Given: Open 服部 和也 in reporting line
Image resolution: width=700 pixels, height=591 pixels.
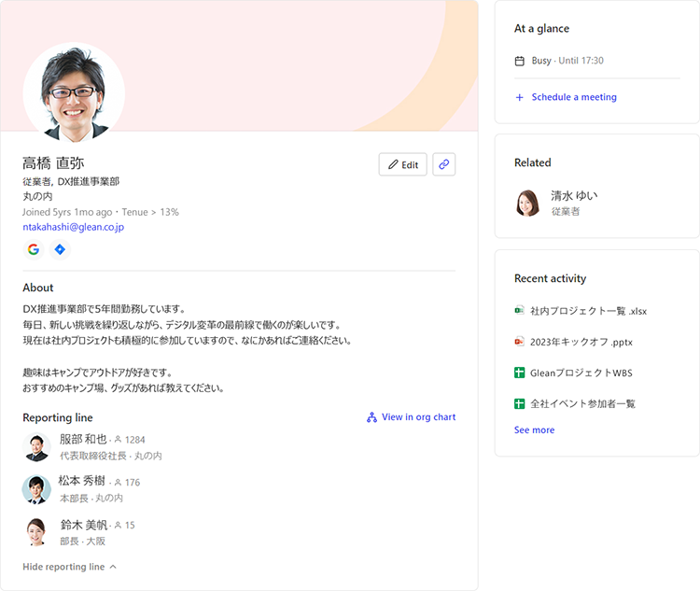Looking at the screenshot, I should (83, 439).
